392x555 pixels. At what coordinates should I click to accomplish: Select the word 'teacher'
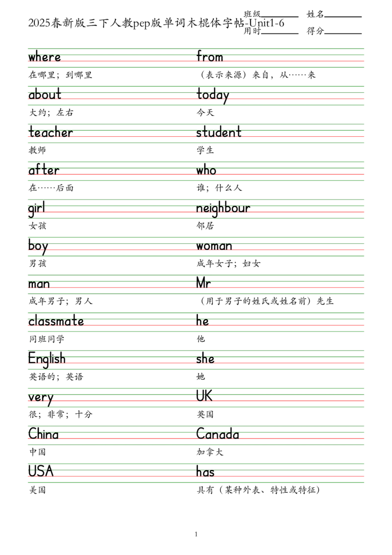(50, 133)
